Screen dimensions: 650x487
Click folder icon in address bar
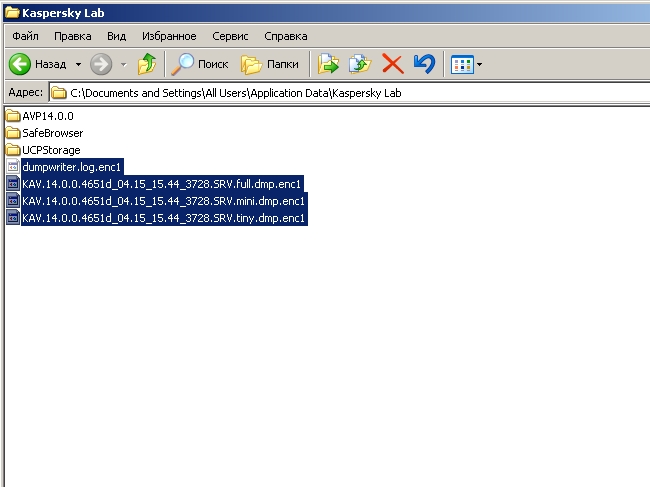click(x=59, y=93)
